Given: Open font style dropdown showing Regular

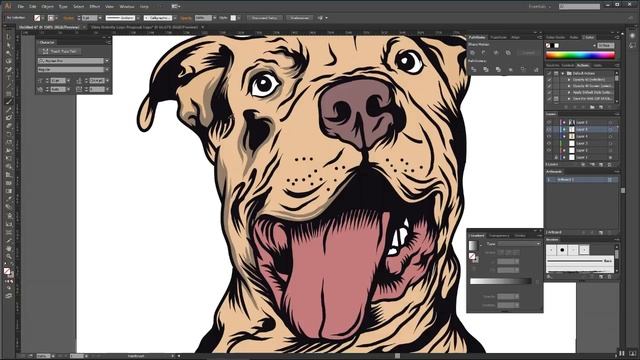Looking at the screenshot, I should click(x=107, y=70).
